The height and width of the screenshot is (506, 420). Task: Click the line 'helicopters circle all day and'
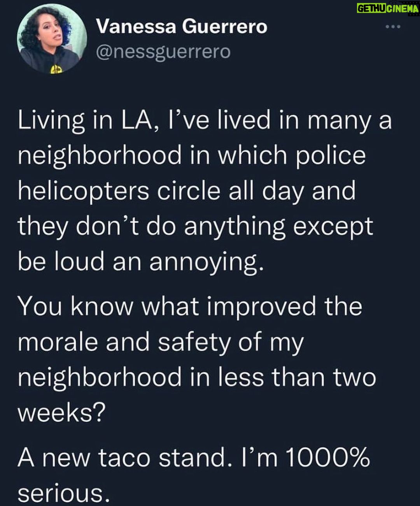click(x=187, y=192)
